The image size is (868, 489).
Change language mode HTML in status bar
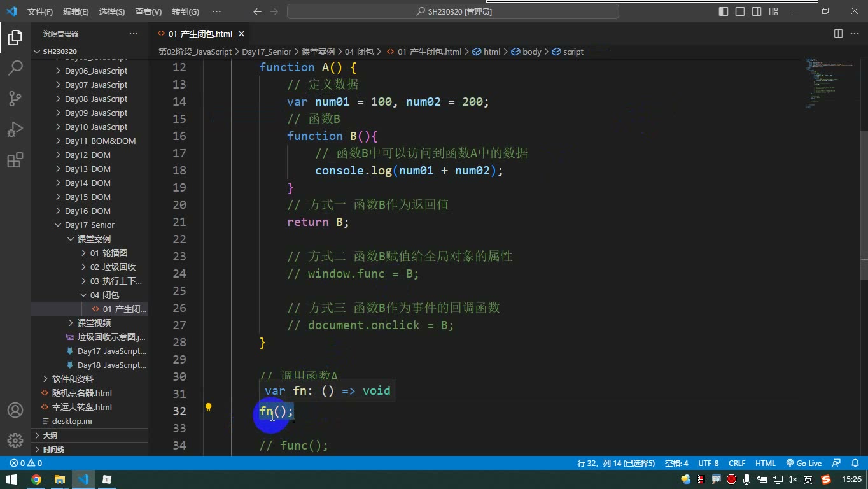(766, 464)
